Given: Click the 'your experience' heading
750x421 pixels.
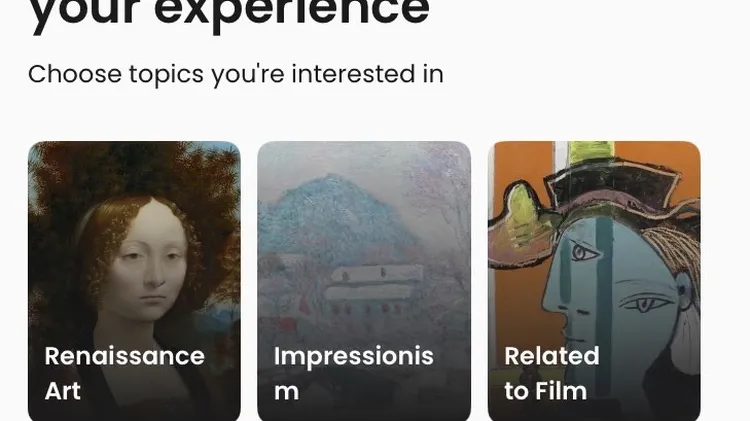Looking at the screenshot, I should (230, 12).
